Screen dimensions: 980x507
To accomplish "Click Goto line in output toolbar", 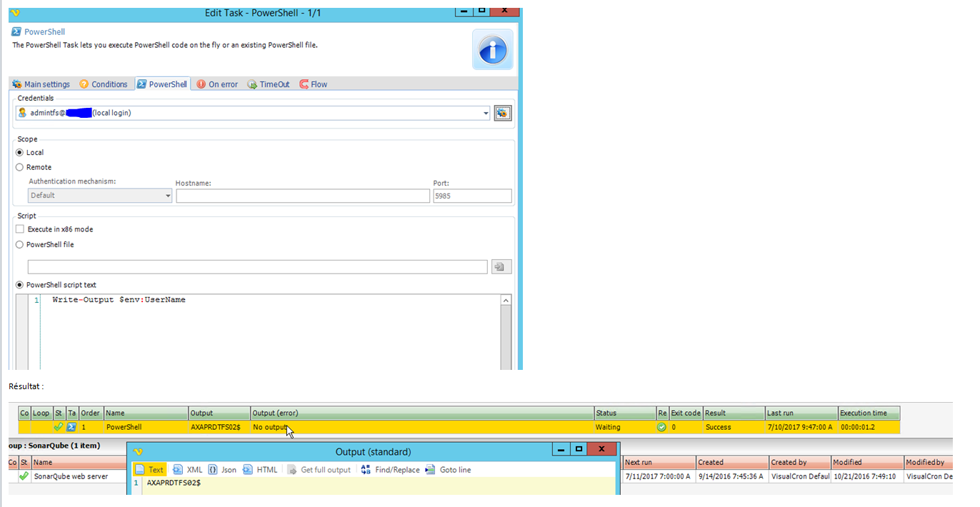I will (448, 470).
